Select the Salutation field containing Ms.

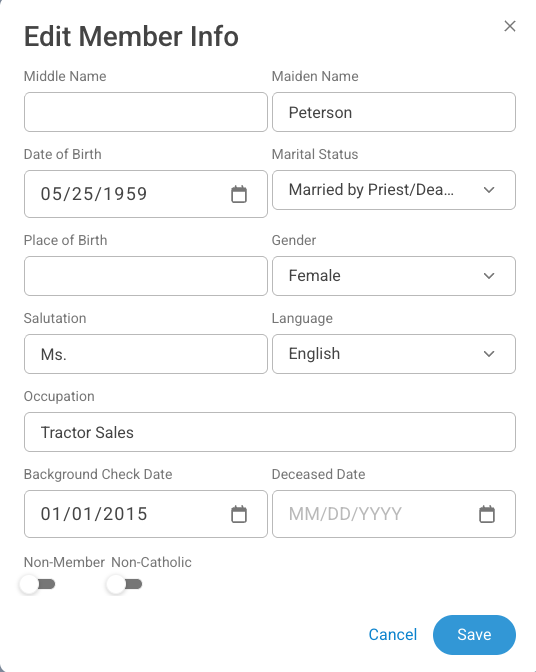(x=146, y=354)
